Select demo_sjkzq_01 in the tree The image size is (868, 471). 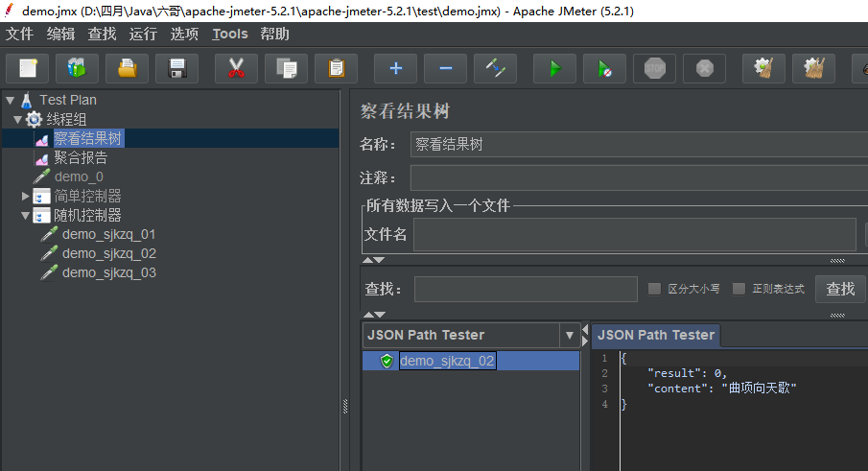coord(109,235)
